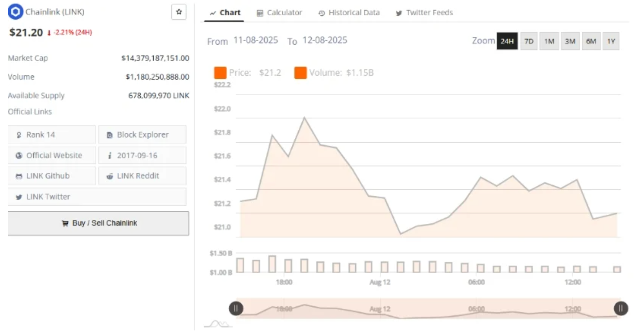Toggle the Price series legend swatch
Viewport: 644px width, 335px height.
pyautogui.click(x=220, y=73)
